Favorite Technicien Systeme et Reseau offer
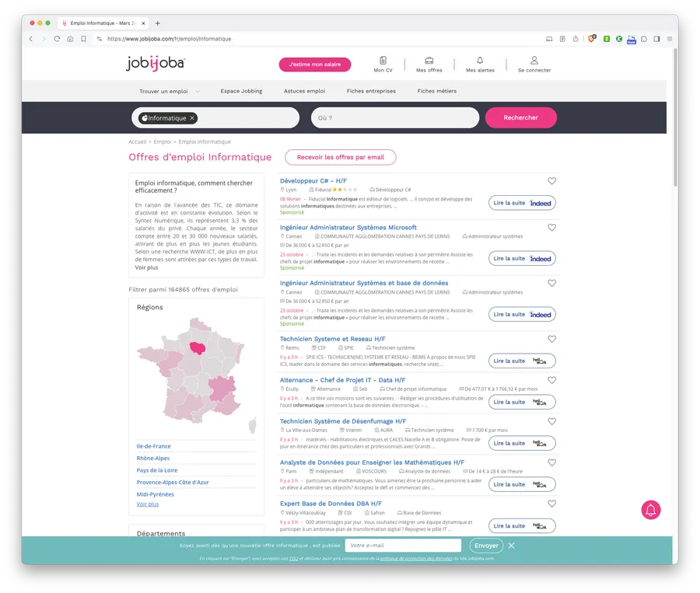The height and width of the screenshot is (593, 700). [x=551, y=339]
